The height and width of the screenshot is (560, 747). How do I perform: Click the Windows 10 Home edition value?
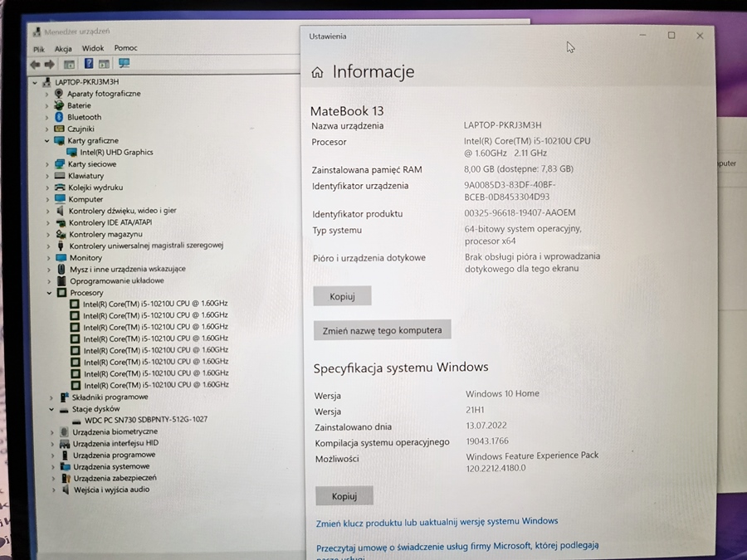502,394
